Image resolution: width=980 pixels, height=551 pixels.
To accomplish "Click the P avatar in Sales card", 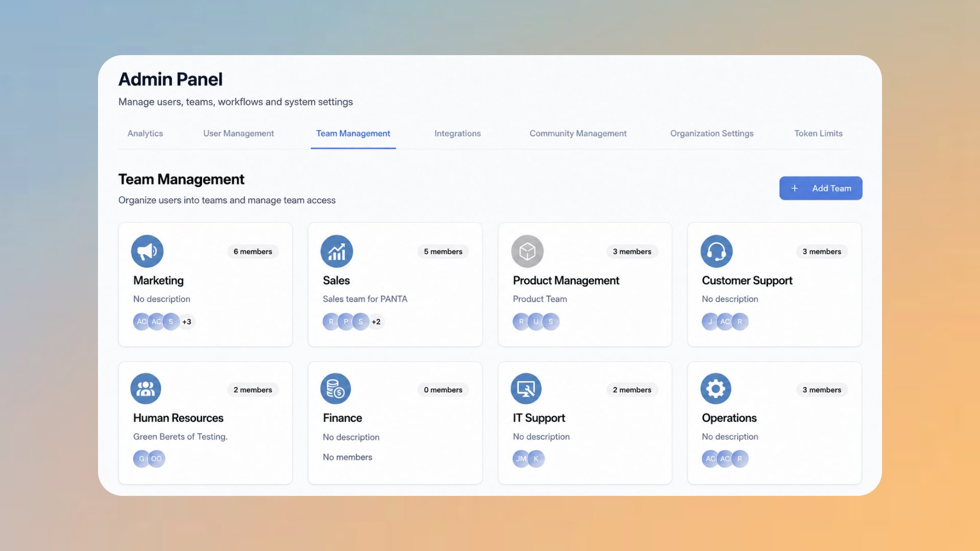I will click(346, 321).
